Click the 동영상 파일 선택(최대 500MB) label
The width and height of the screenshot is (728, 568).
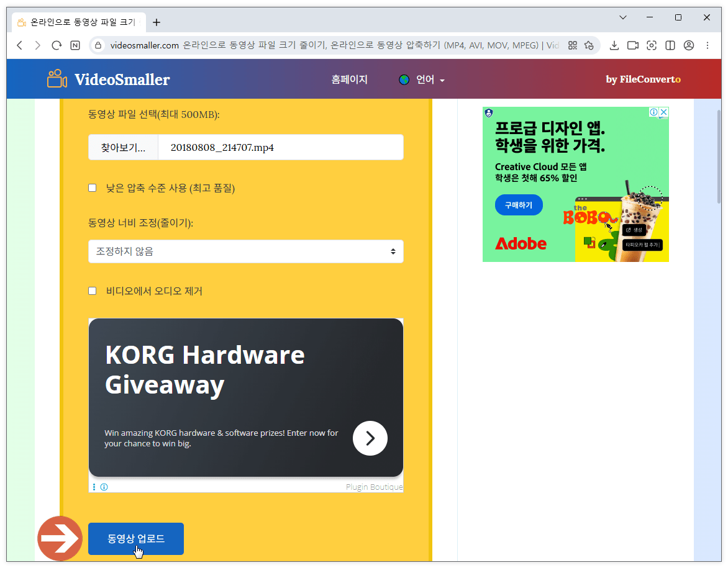153,115
